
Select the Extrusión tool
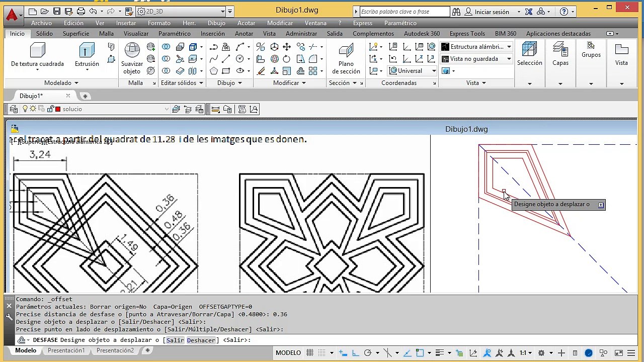tap(87, 55)
